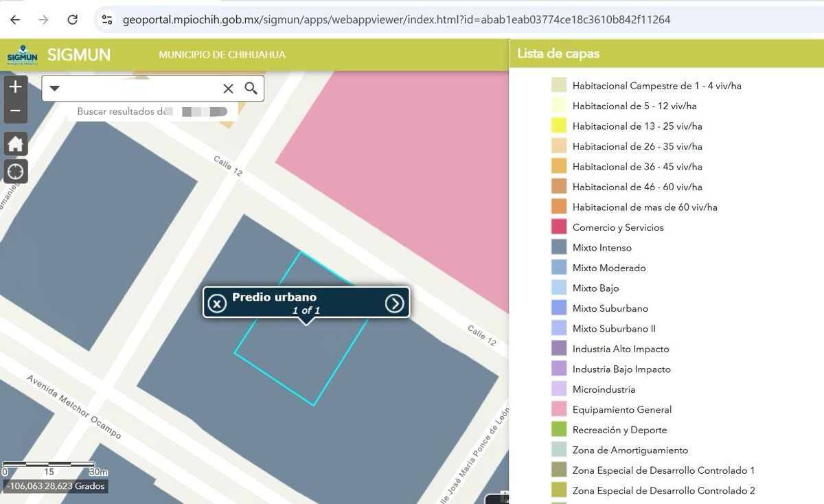The height and width of the screenshot is (504, 824).
Task: Run search with magnifier icon
Action: [251, 89]
